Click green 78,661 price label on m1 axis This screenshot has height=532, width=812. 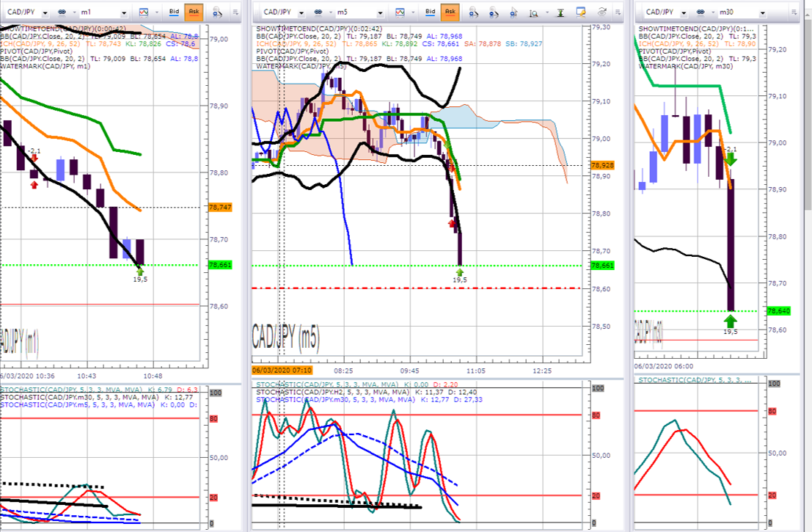pos(220,265)
